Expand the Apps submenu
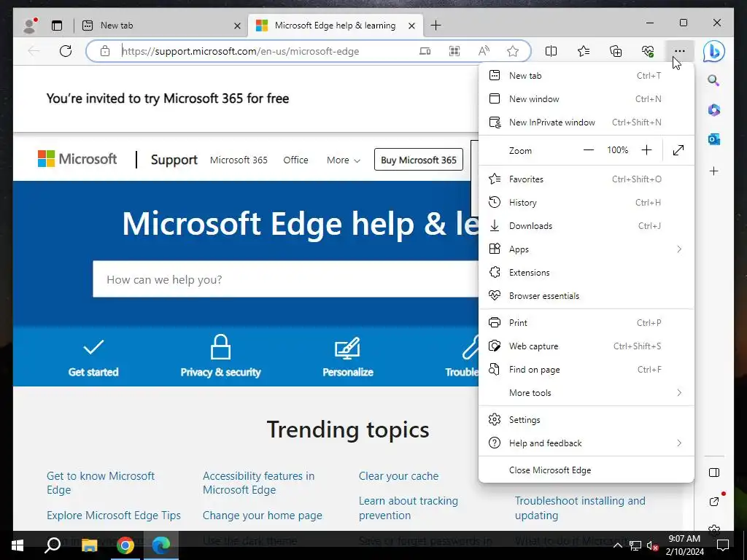The width and height of the screenshot is (747, 560). pos(586,249)
